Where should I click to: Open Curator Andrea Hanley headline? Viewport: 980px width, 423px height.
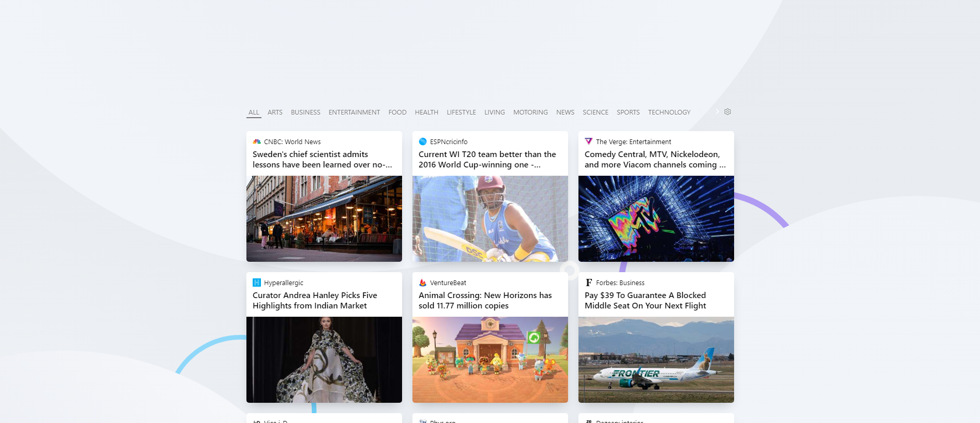pos(315,301)
